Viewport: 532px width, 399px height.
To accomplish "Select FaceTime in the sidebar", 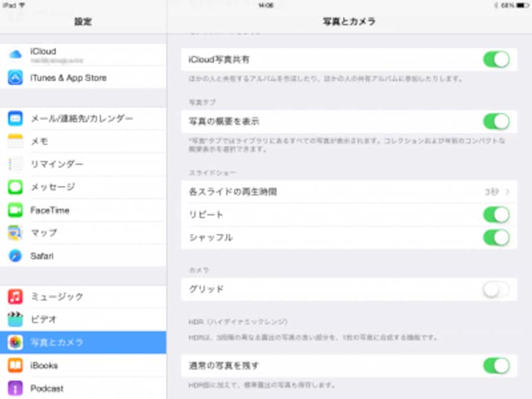I will [83, 210].
